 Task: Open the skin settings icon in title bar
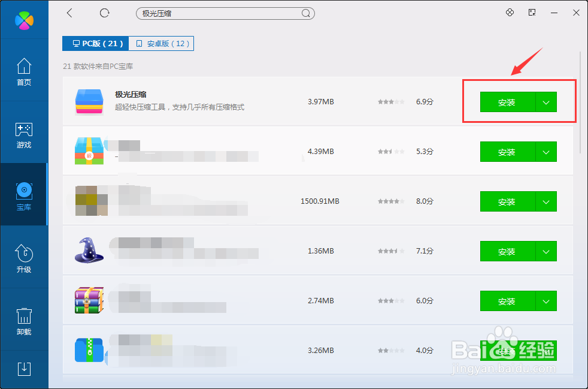point(510,13)
